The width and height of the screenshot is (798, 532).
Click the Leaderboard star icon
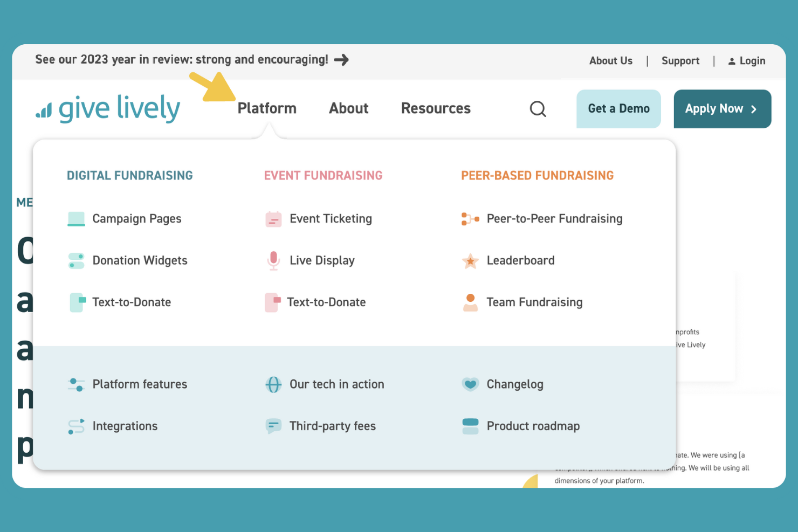[470, 260]
